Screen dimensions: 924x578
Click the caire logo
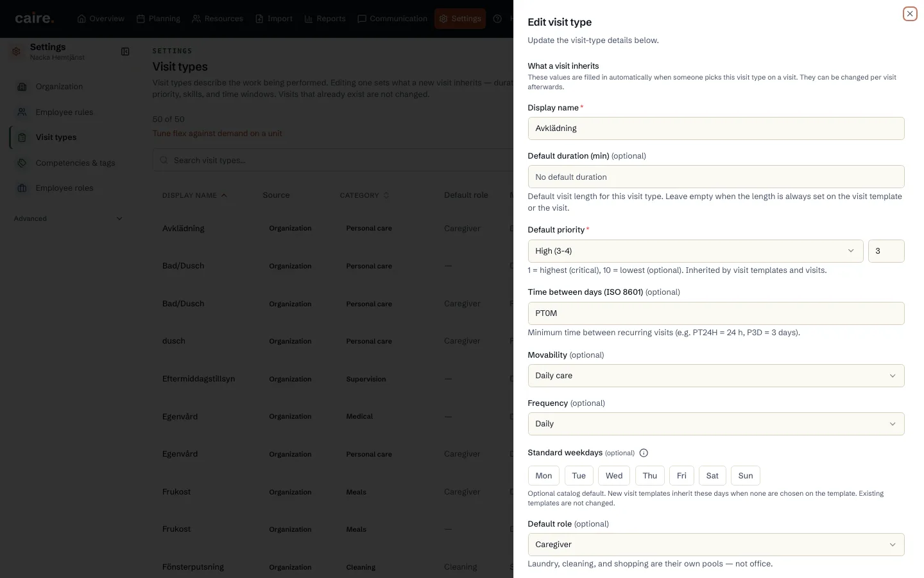point(34,19)
